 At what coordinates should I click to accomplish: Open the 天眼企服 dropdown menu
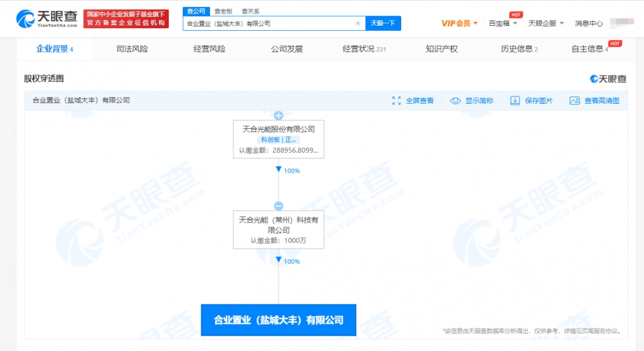point(545,23)
